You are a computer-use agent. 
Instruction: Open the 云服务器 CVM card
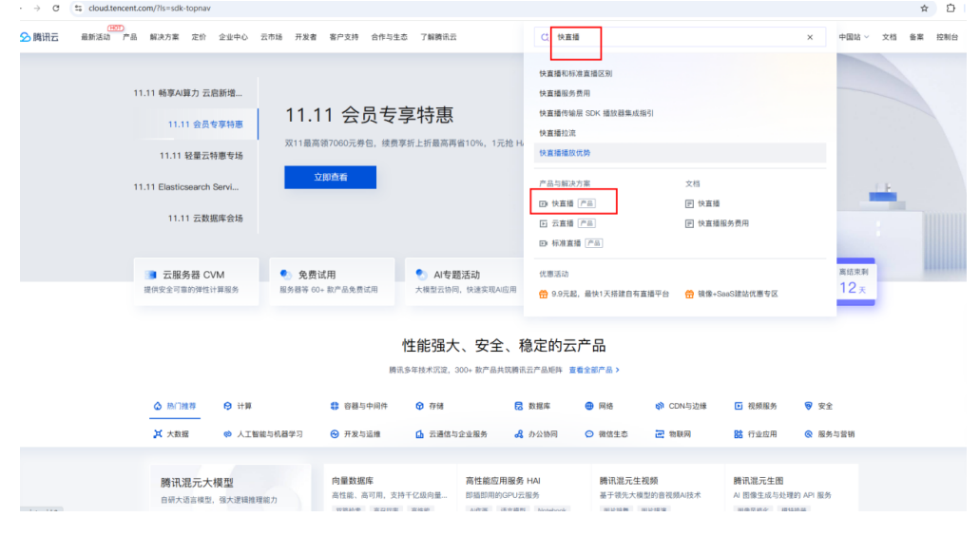point(196,281)
